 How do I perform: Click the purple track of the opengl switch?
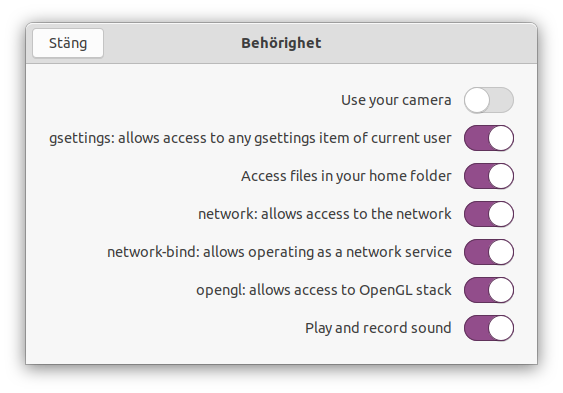pos(476,290)
